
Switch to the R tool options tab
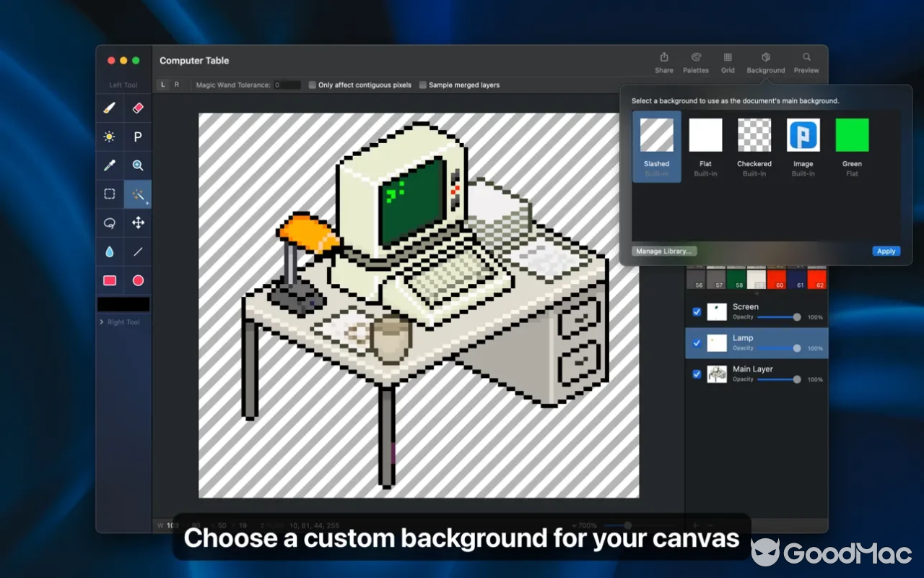(175, 85)
